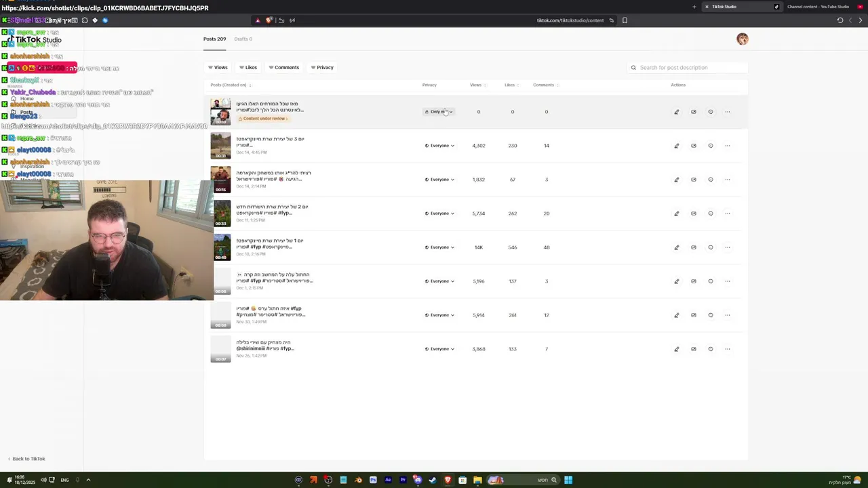Open more options for 14K-view post
The width and height of the screenshot is (868, 488).
point(727,247)
